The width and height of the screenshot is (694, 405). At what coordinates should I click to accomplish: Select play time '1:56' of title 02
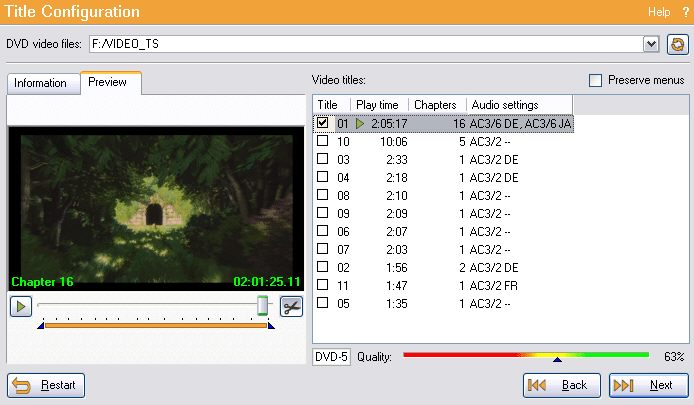pos(397,268)
